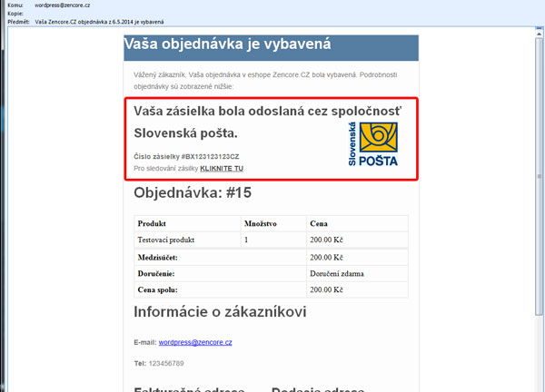Click the Slovenská pošta logo
Screen dimensions: 545x392
pyautogui.click(x=373, y=143)
